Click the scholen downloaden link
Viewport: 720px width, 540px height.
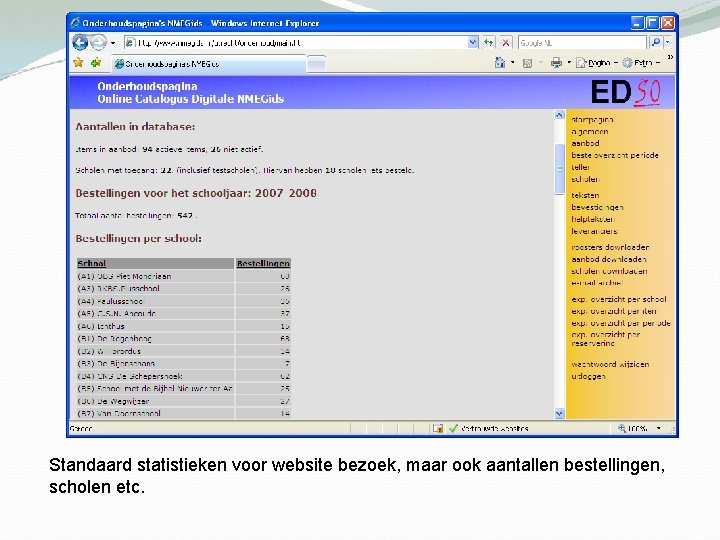[609, 271]
